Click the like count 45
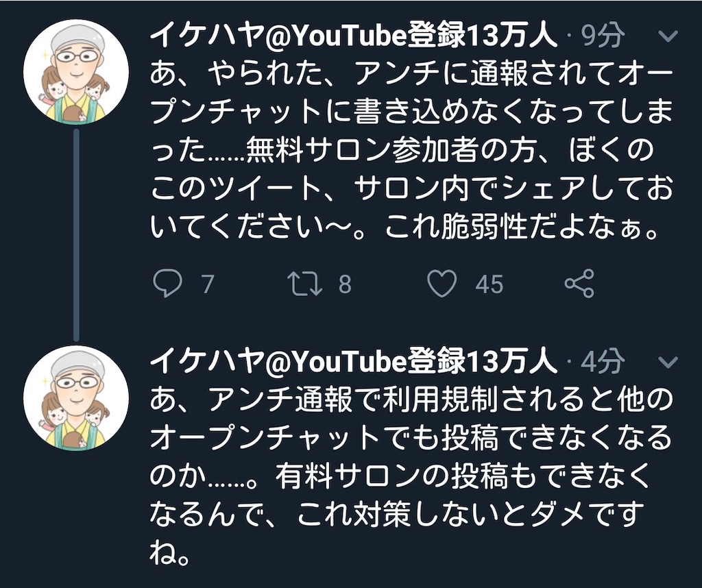The width and height of the screenshot is (702, 588). pyautogui.click(x=489, y=284)
